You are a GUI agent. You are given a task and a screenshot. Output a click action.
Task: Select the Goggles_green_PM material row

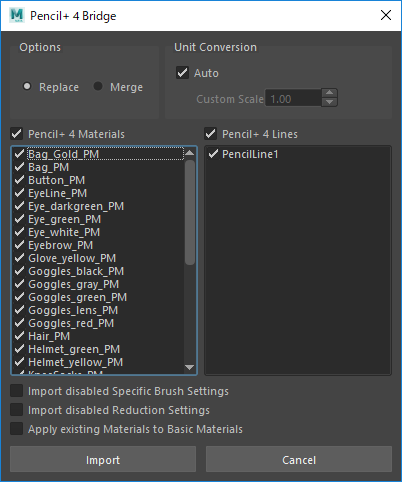(98, 297)
